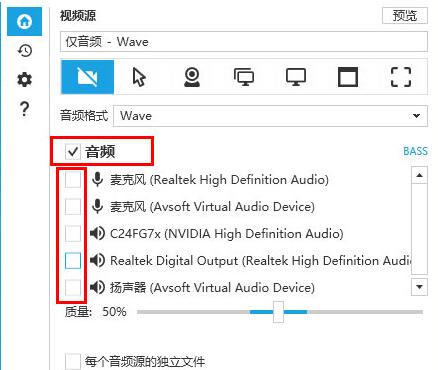Open the Home tab in sidebar
The height and width of the screenshot is (370, 438).
[x=25, y=21]
